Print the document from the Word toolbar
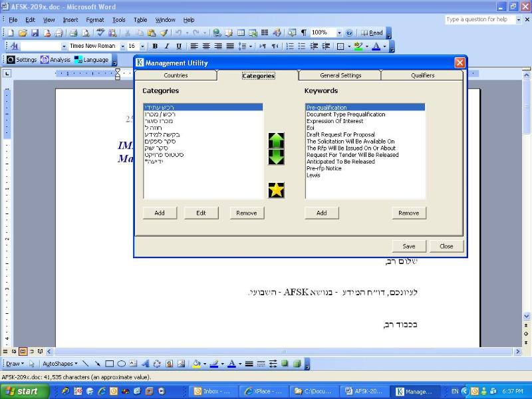Image resolution: width=532 pixels, height=399 pixels. click(x=73, y=33)
